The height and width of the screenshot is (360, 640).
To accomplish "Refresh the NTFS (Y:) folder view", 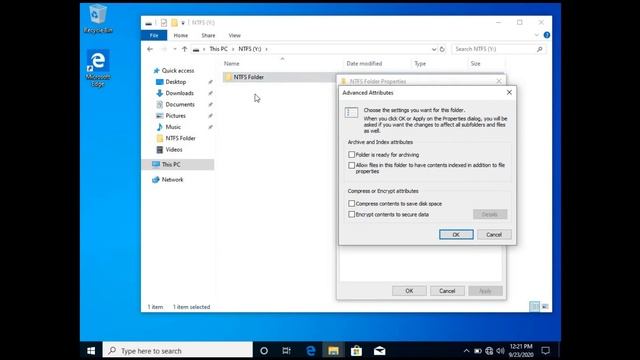I will tap(442, 49).
